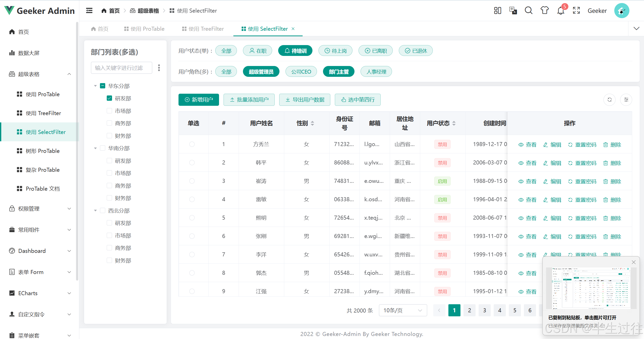
Task: Click the 新增用户 button
Action: 199,100
